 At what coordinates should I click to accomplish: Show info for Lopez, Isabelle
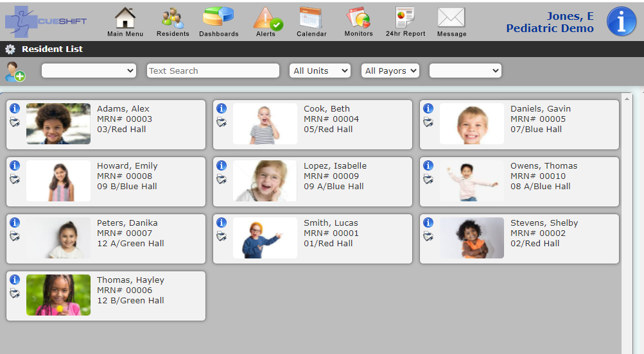[222, 165]
